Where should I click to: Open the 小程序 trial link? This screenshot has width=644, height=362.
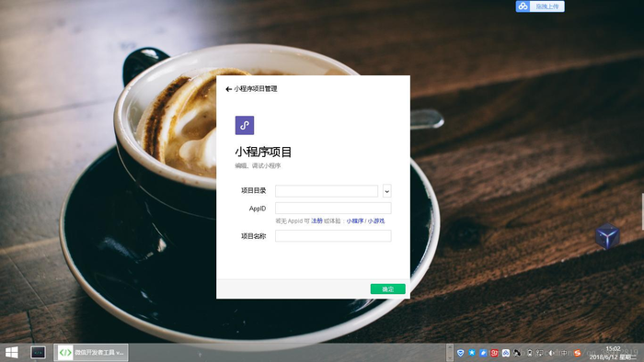click(x=354, y=221)
